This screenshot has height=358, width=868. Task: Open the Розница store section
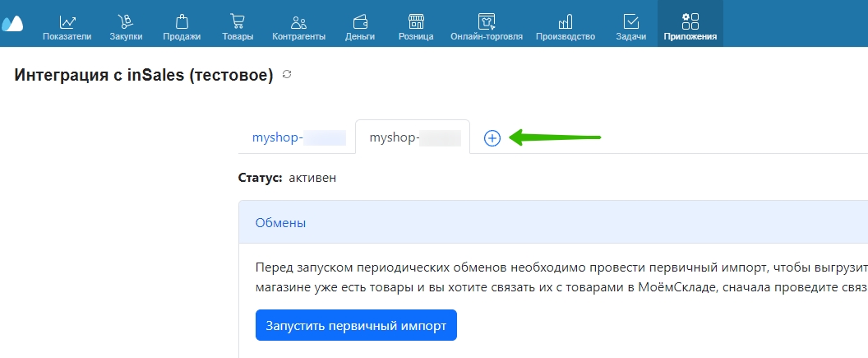[x=416, y=28]
